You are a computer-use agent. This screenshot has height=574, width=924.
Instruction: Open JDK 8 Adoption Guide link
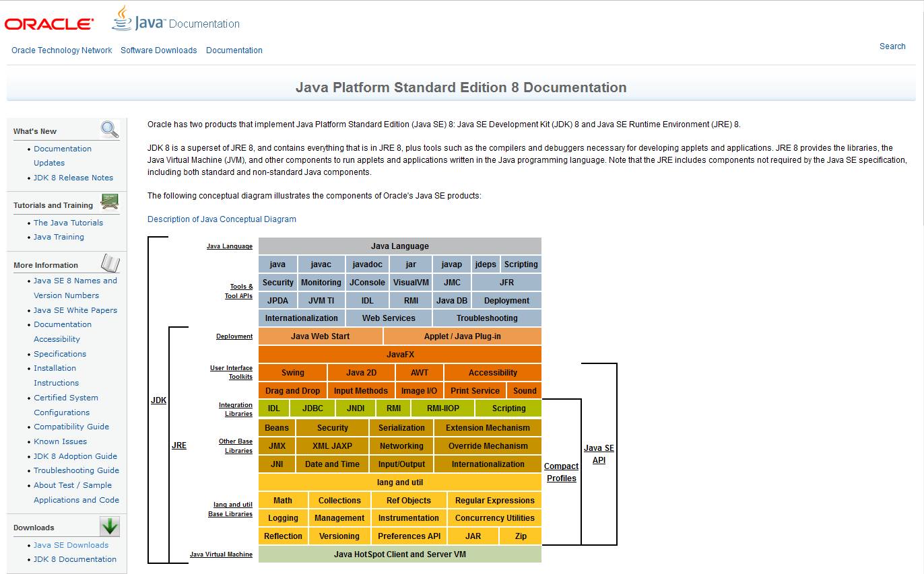pos(75,456)
